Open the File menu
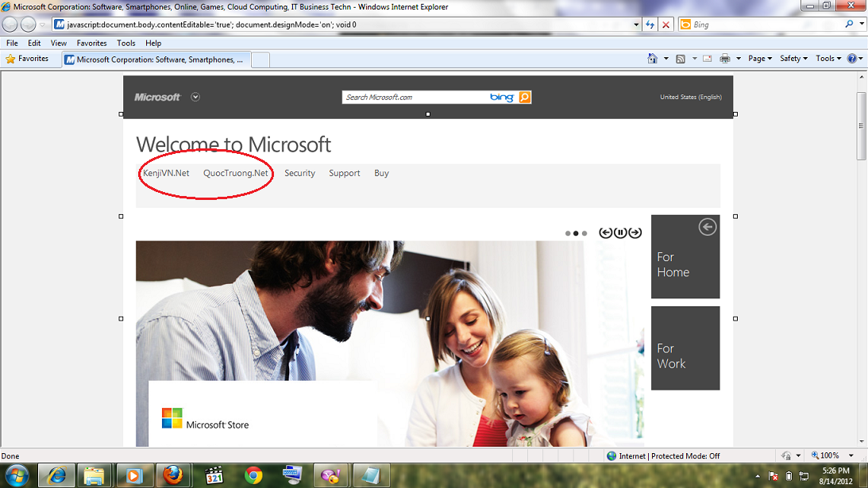The height and width of the screenshot is (488, 868). pos(12,43)
